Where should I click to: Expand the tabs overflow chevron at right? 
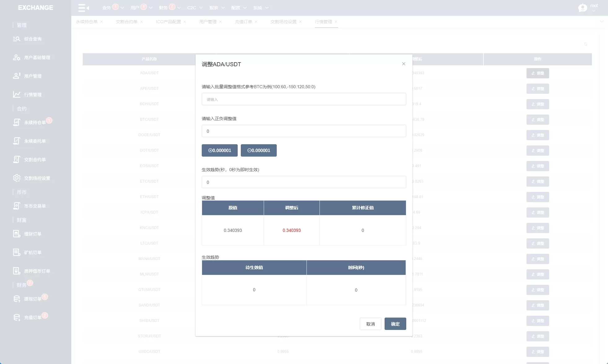pyautogui.click(x=601, y=22)
